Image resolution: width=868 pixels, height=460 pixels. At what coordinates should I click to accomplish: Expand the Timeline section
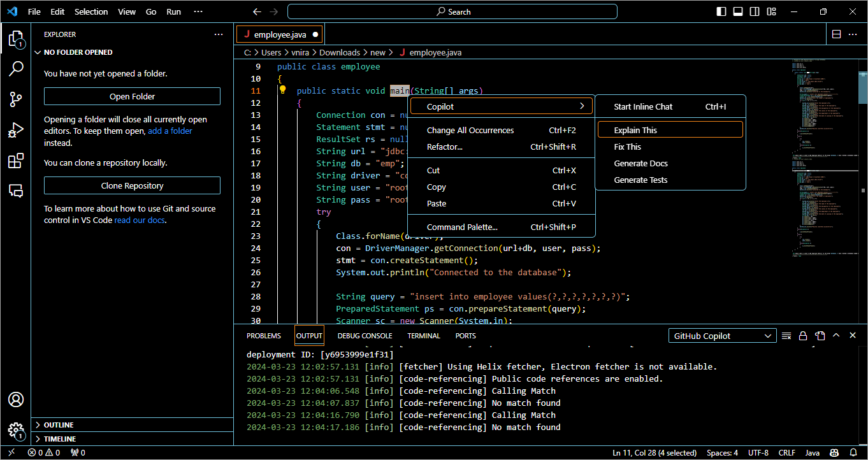(60, 439)
